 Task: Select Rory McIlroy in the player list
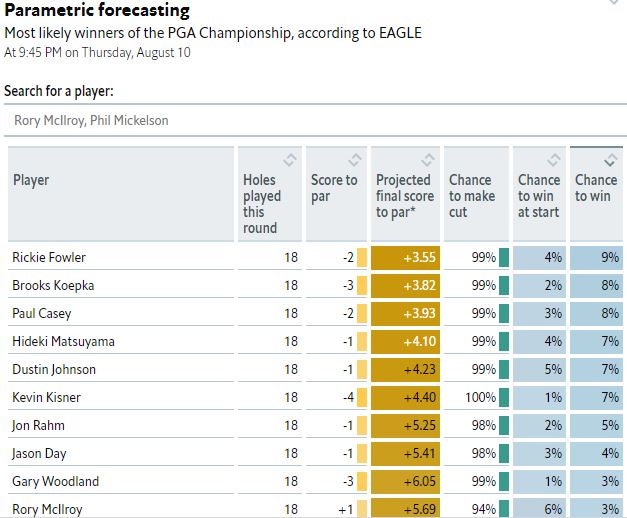tap(49, 509)
